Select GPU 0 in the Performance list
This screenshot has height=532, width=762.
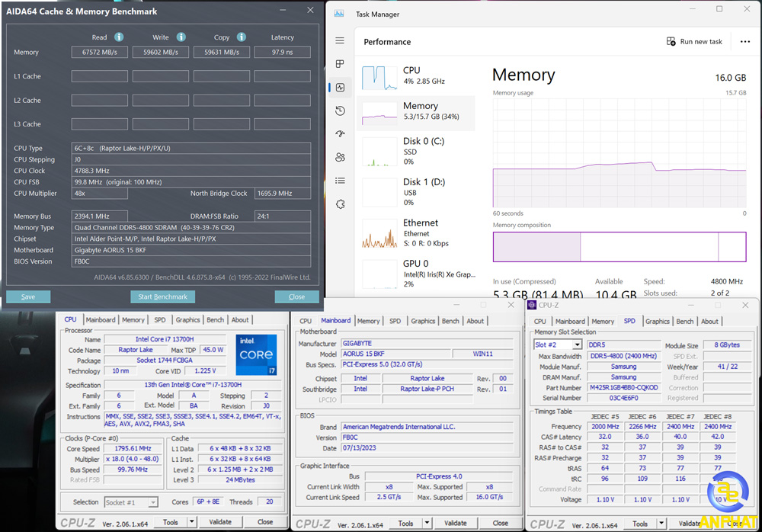(416, 274)
